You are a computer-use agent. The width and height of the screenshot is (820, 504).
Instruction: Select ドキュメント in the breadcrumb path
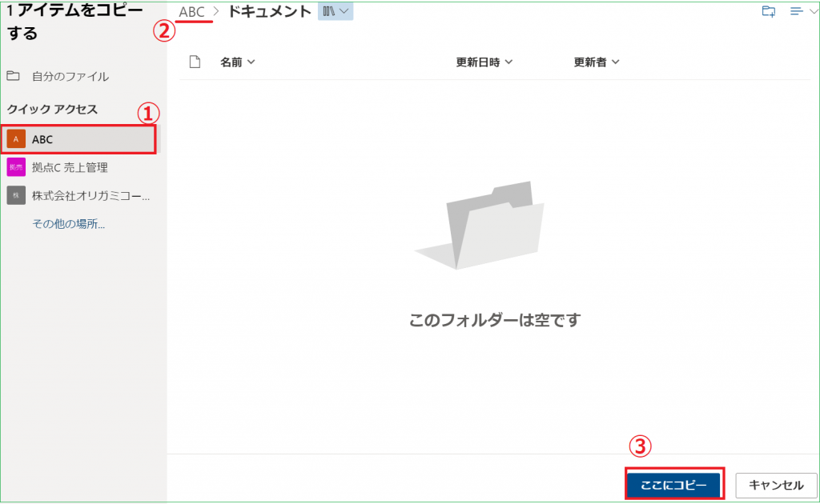270,12
